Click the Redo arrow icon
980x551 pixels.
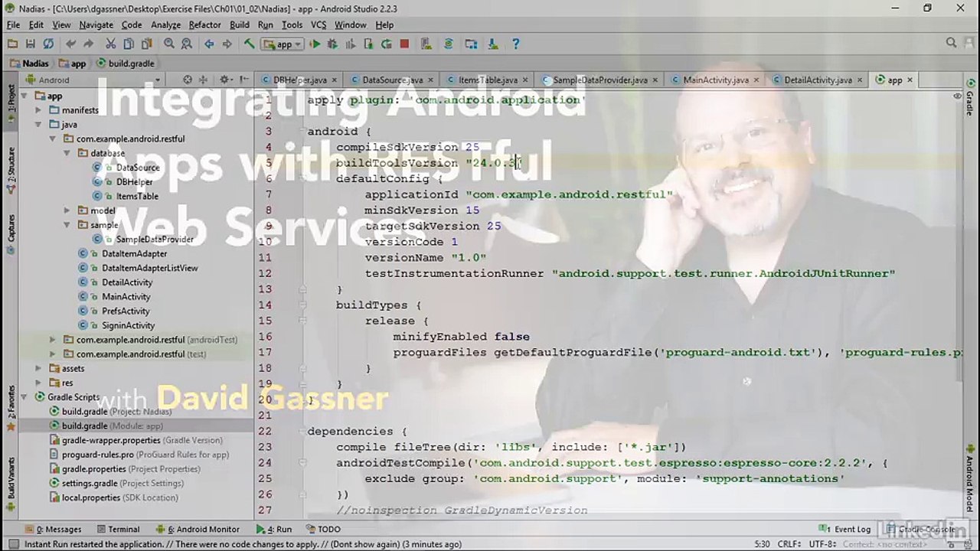88,44
